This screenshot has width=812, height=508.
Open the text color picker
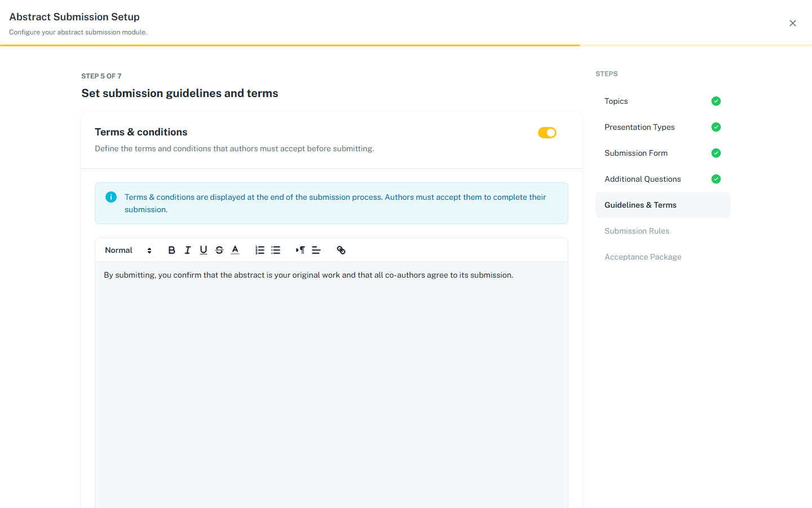click(x=235, y=250)
